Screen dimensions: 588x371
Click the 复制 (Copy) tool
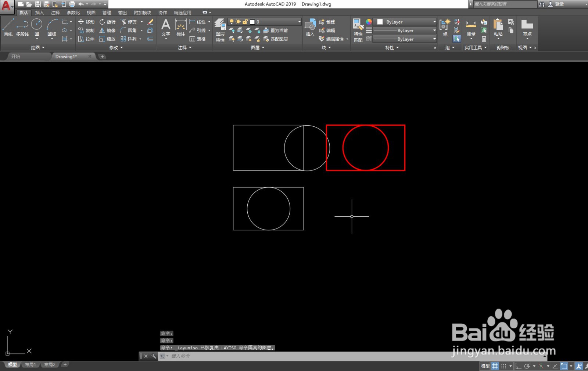pos(86,30)
